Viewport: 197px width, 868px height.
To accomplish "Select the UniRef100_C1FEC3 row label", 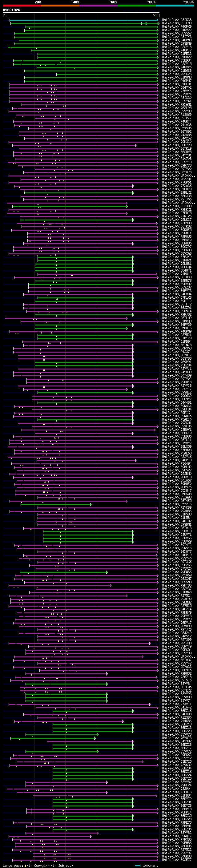I will (177, 54).
